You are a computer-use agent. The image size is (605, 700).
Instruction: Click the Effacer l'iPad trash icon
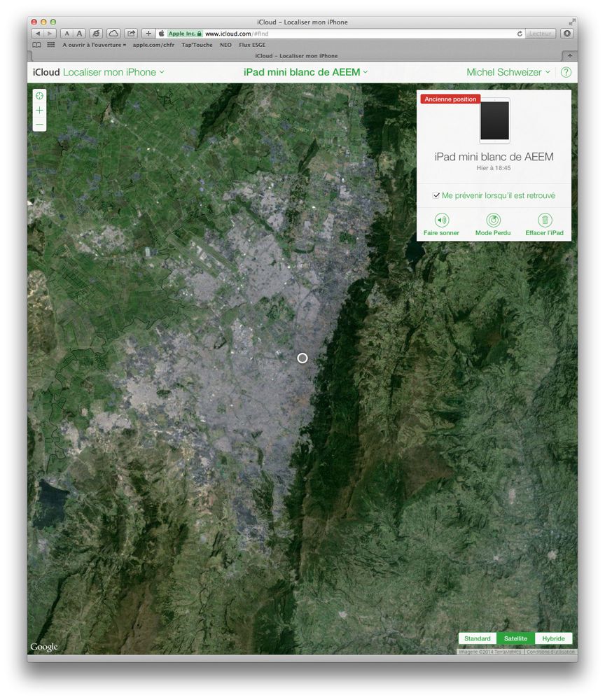tap(544, 220)
